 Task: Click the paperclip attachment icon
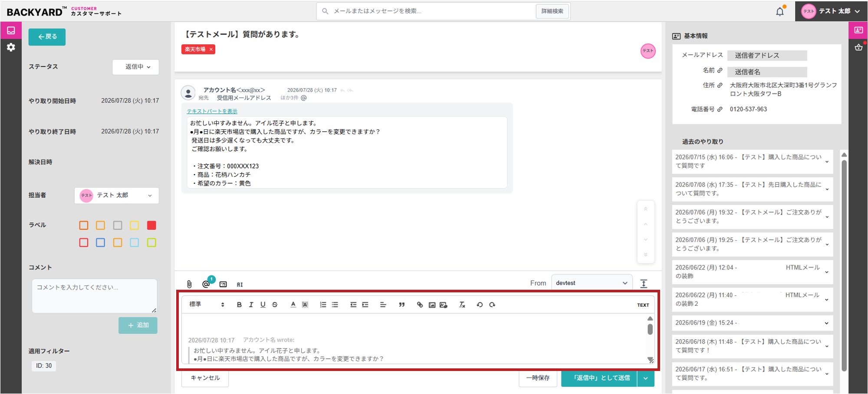pyautogui.click(x=189, y=284)
